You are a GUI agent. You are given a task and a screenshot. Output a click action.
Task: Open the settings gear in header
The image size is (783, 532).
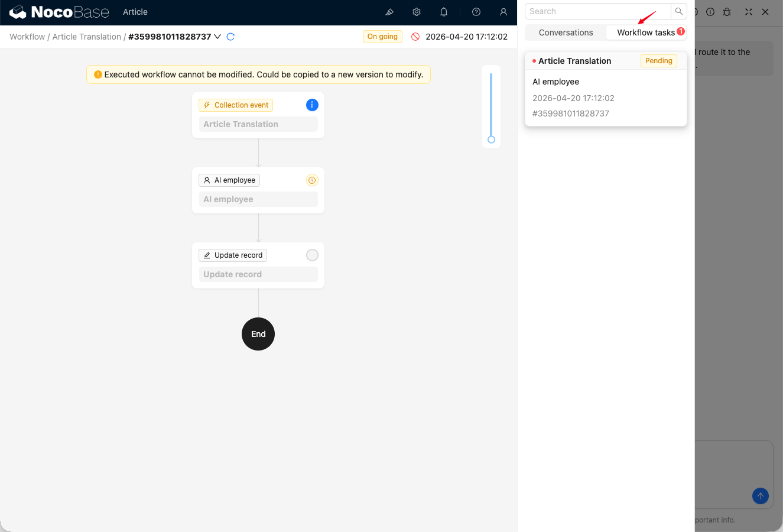[x=417, y=12]
